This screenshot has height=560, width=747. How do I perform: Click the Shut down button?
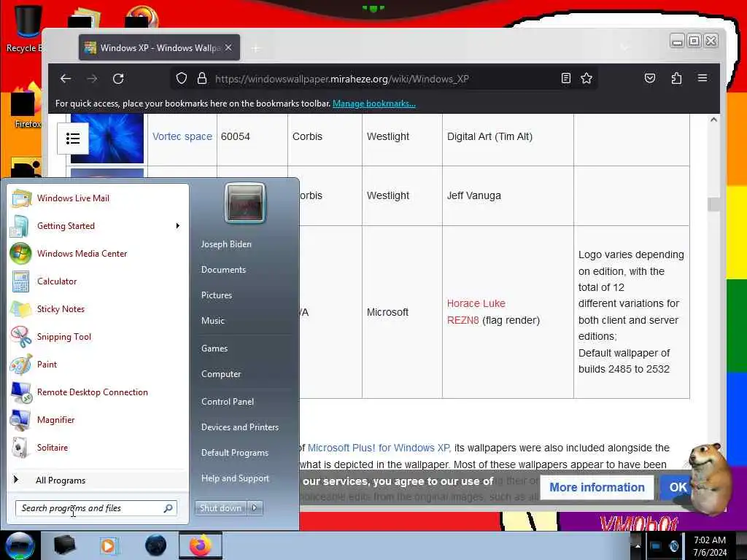click(x=220, y=508)
